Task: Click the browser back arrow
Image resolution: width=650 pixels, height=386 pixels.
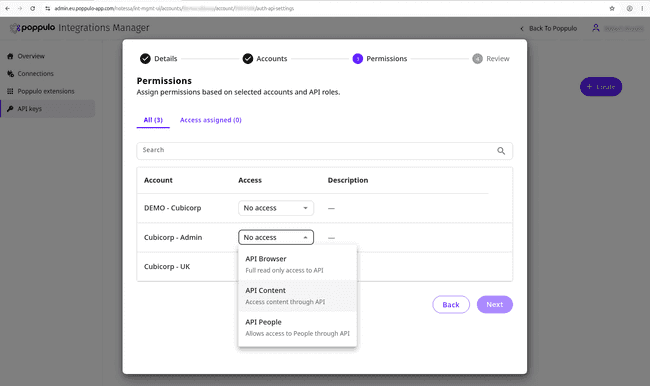Action: (7, 8)
